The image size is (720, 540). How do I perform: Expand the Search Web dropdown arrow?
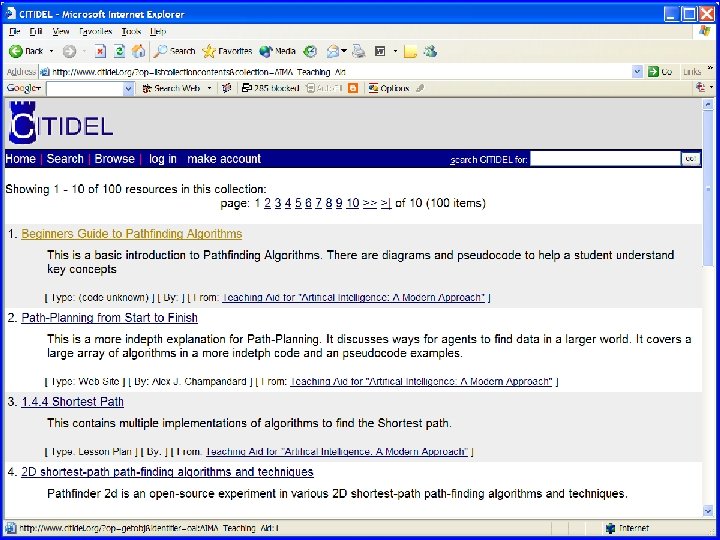tap(209, 88)
